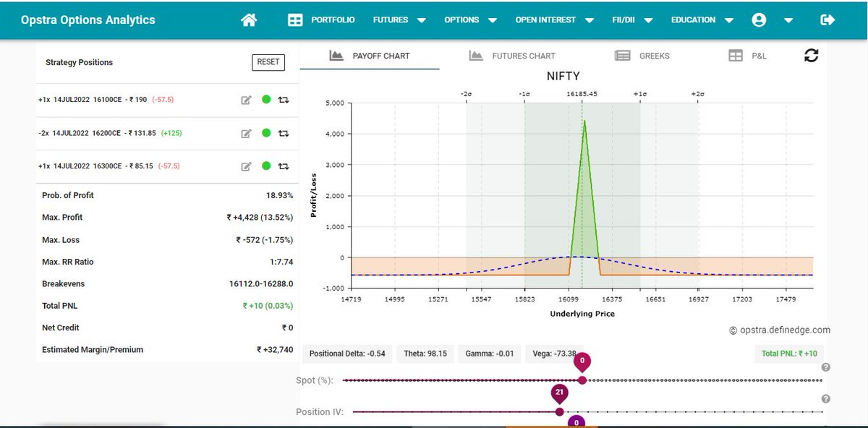The image size is (868, 428).
Task: Click the user account avatar icon
Action: 759,20
